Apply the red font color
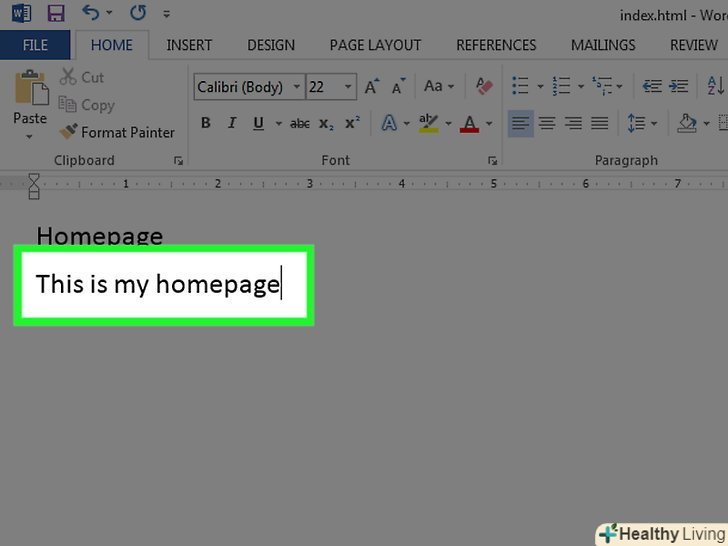This screenshot has width=728, height=546. 469,124
